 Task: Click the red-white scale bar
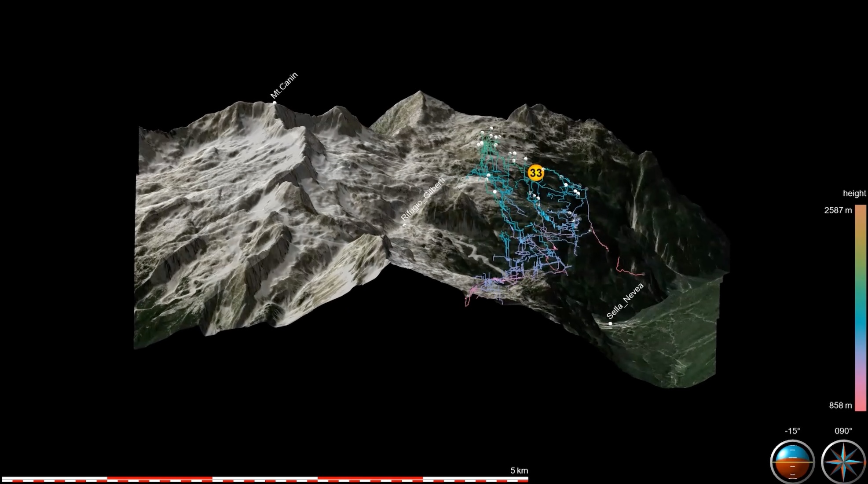click(264, 479)
